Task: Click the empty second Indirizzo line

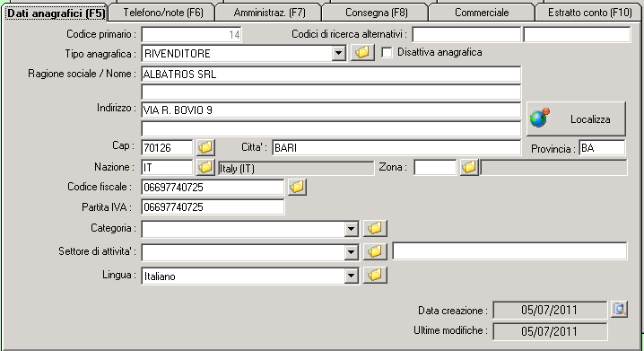Action: (x=331, y=128)
